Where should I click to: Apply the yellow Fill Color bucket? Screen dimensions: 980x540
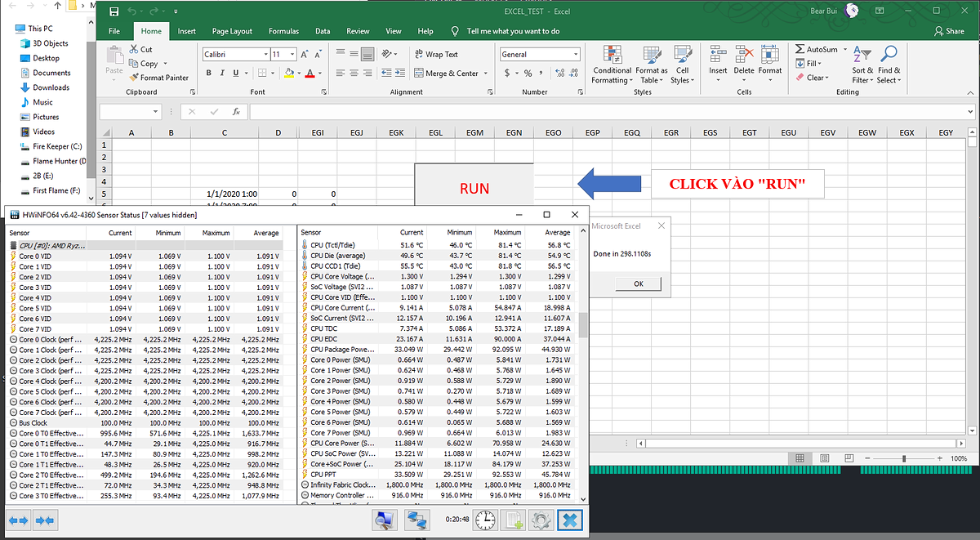tap(287, 73)
